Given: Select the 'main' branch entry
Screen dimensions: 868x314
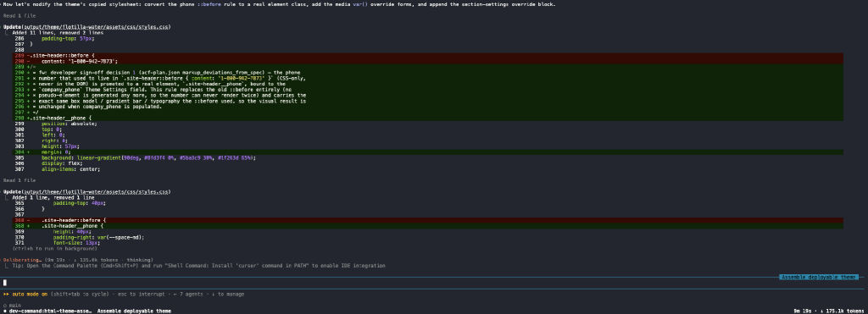Looking at the screenshot, I should [15, 306].
